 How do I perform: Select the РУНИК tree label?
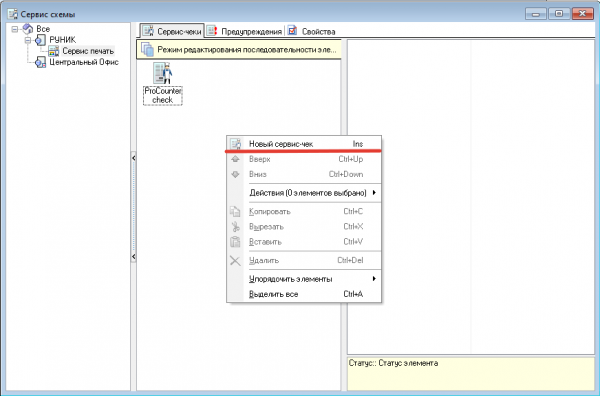tap(62, 40)
